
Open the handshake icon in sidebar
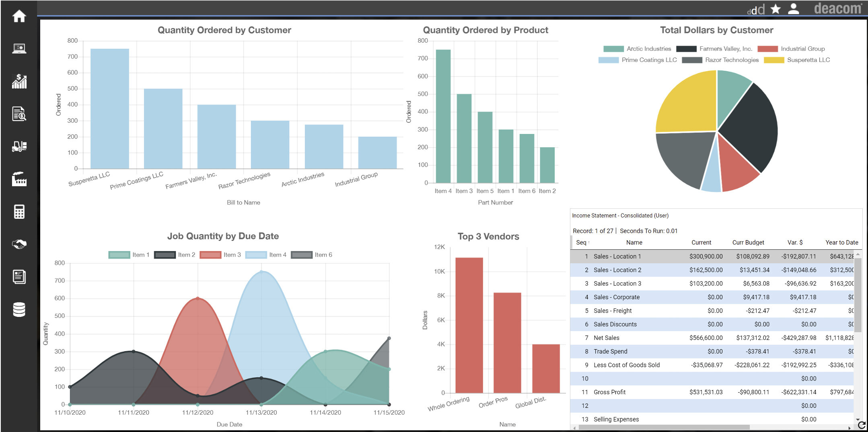pos(19,244)
